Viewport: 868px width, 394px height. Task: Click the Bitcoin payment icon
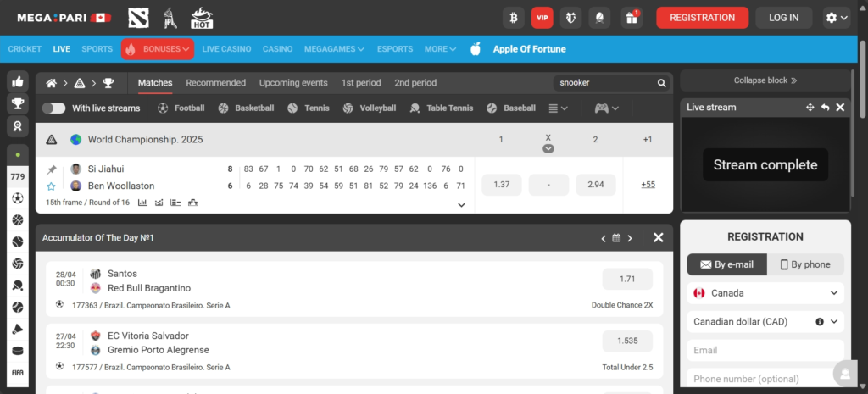tap(513, 18)
